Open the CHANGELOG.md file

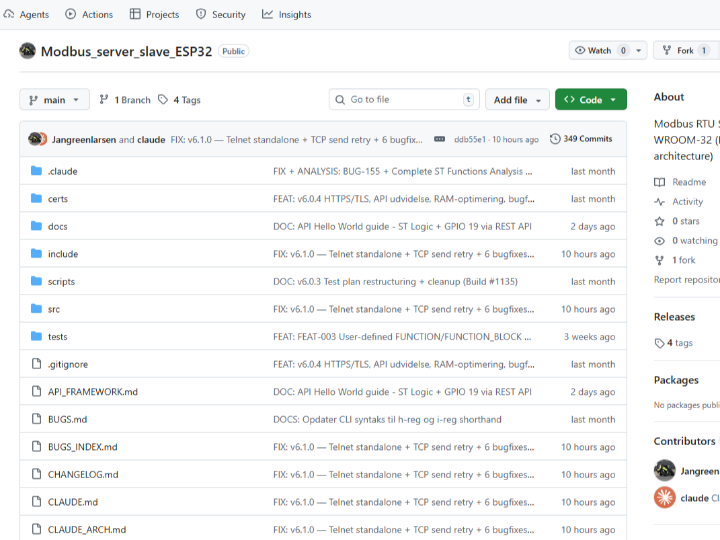[83, 474]
